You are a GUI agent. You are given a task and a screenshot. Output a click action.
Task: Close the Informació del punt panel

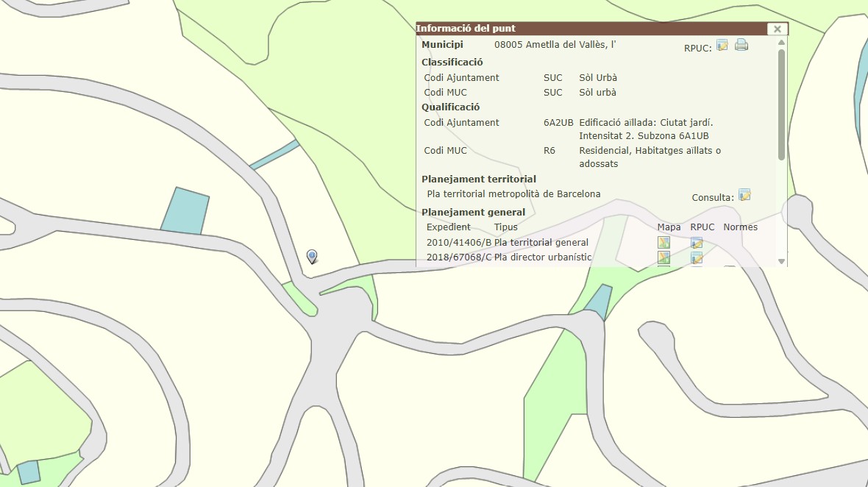[777, 29]
